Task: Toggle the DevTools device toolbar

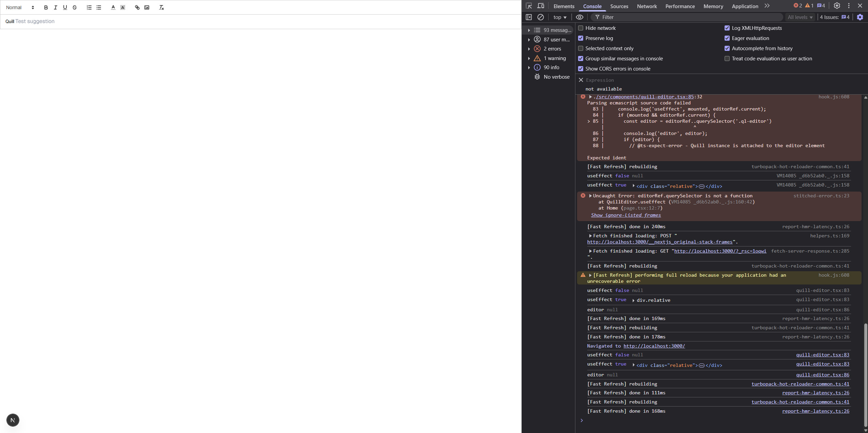Action: point(541,6)
